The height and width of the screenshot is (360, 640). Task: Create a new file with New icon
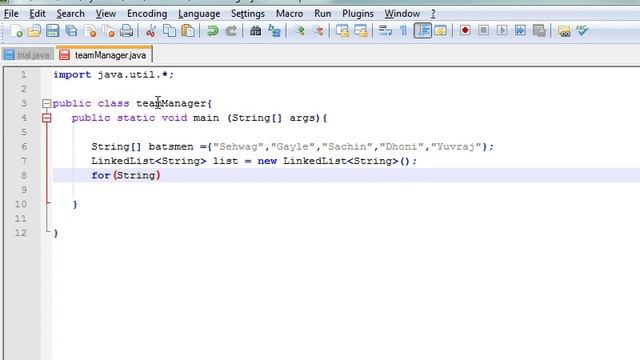(x=16, y=31)
